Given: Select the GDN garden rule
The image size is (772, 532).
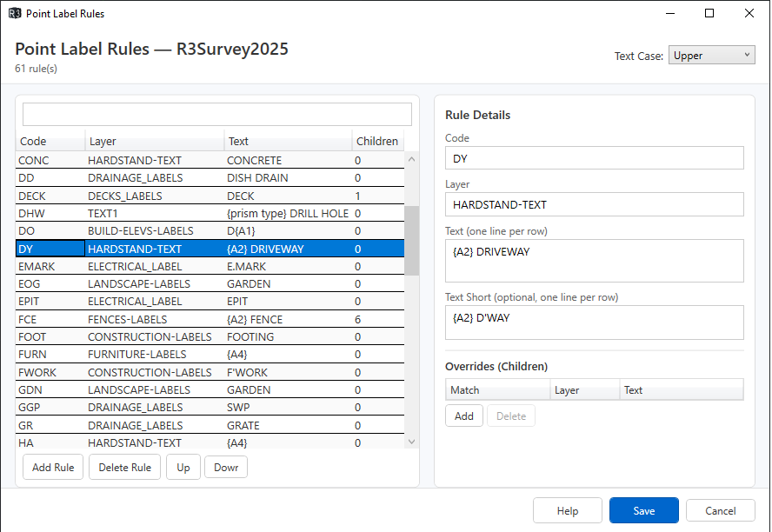Looking at the screenshot, I should click(x=210, y=389).
